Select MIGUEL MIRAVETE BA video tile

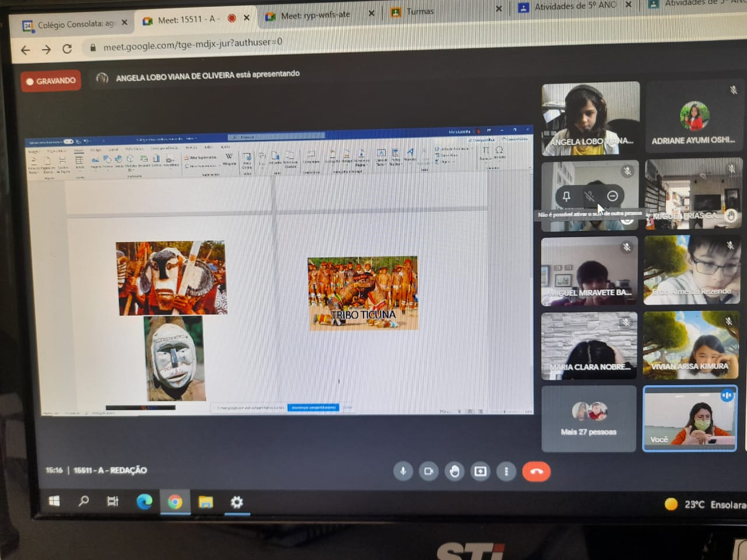589,271
